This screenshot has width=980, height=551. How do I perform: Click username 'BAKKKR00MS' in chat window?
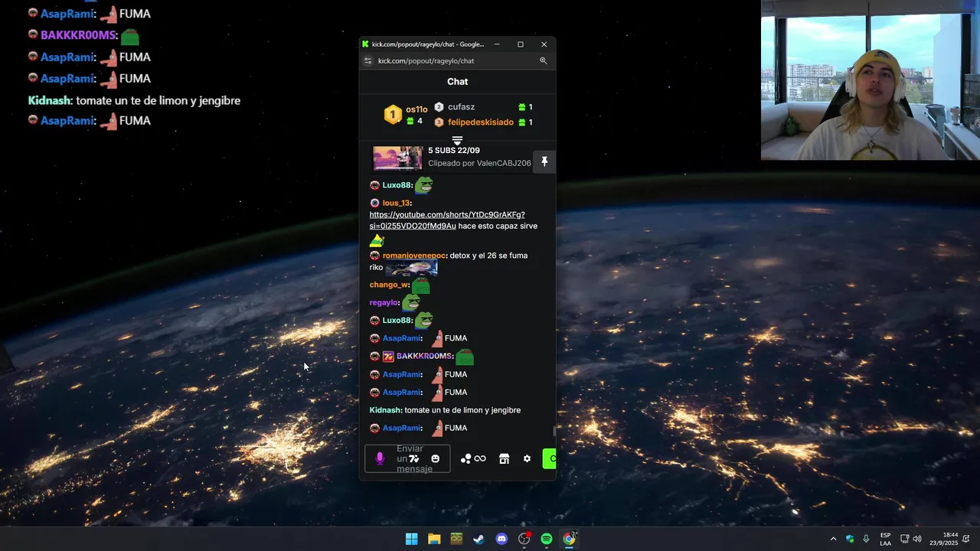[424, 356]
